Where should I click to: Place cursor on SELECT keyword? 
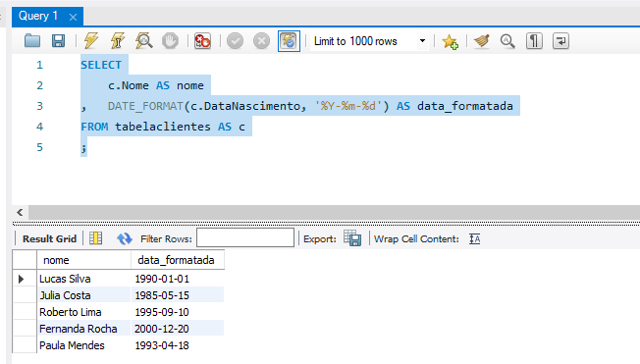[x=101, y=65]
